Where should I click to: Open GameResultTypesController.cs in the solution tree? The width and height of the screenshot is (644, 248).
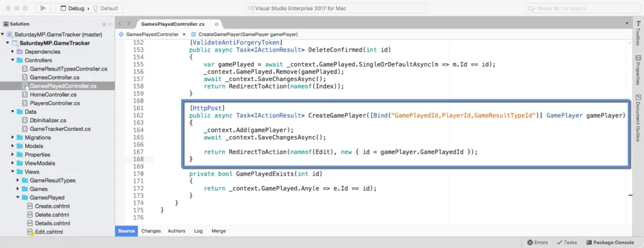click(69, 69)
